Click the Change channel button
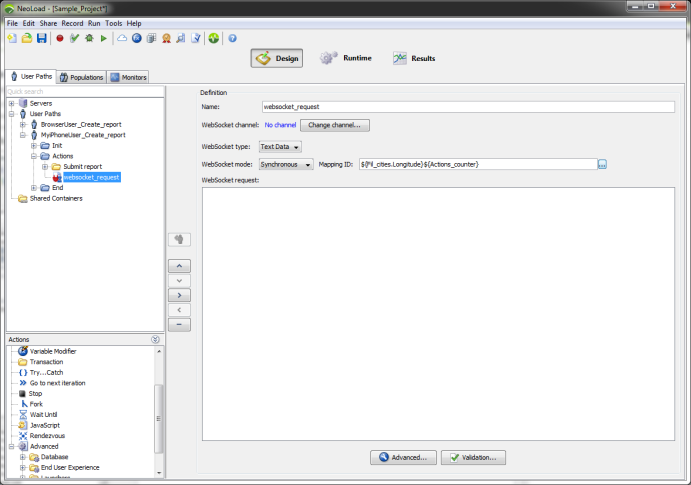The height and width of the screenshot is (485, 691). (336, 125)
